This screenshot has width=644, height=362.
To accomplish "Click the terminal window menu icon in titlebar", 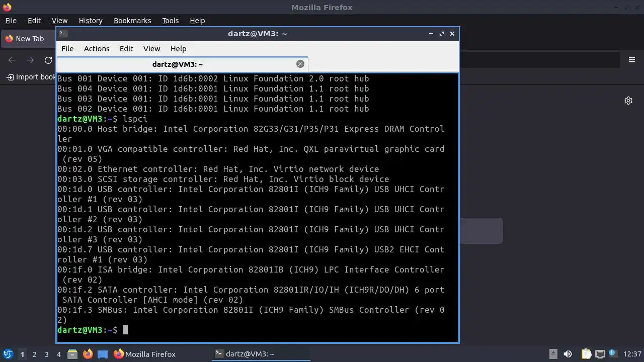I will (x=63, y=34).
